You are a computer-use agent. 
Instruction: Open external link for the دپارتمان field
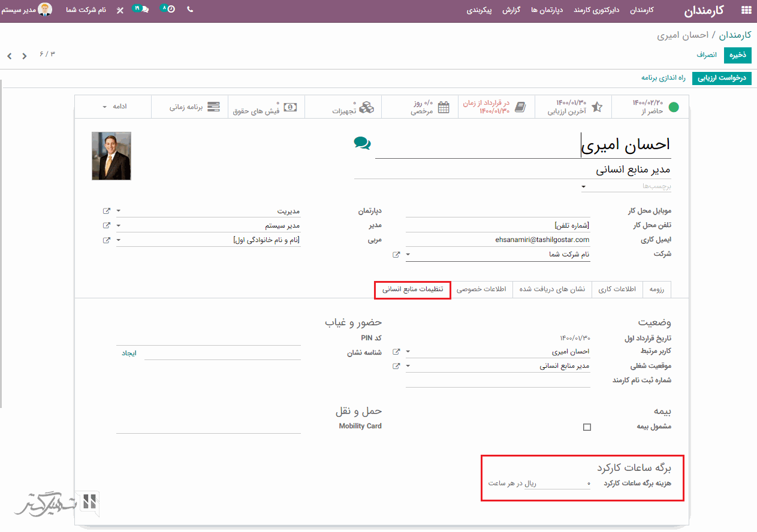(106, 211)
